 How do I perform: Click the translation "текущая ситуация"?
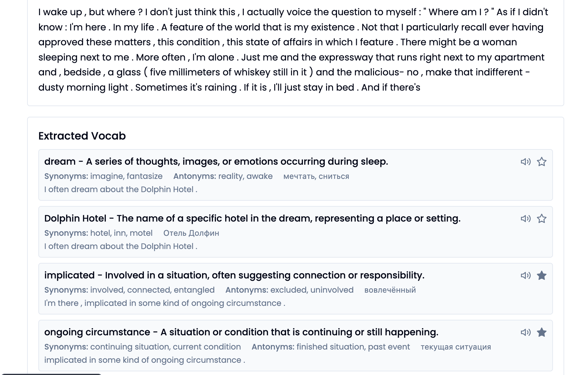(456, 347)
